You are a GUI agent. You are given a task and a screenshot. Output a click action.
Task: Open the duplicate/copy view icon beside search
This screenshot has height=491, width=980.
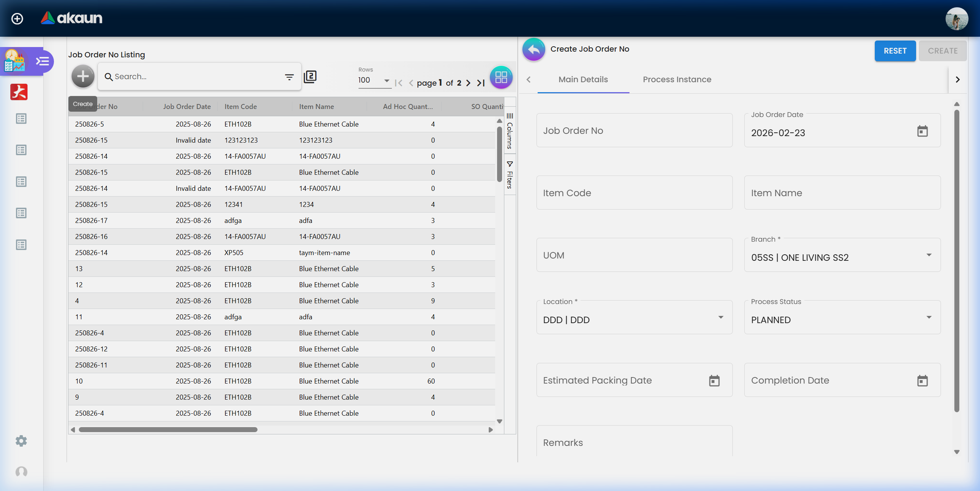tap(310, 76)
